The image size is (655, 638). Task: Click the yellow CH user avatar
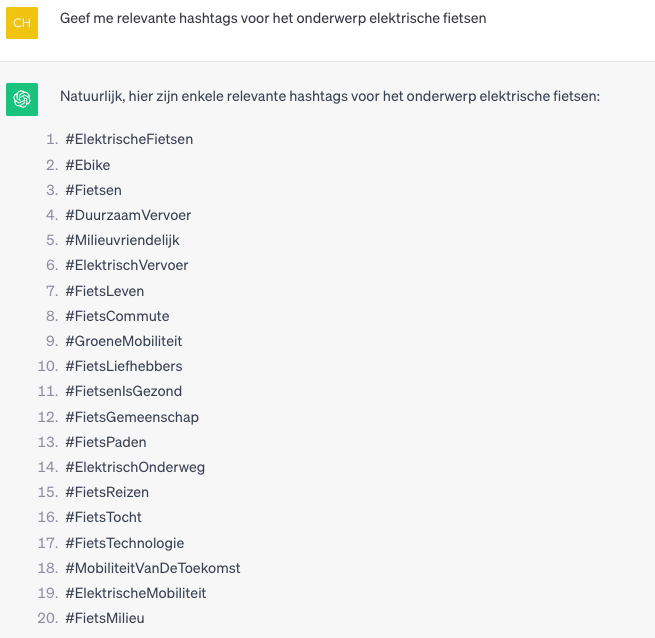(22, 22)
